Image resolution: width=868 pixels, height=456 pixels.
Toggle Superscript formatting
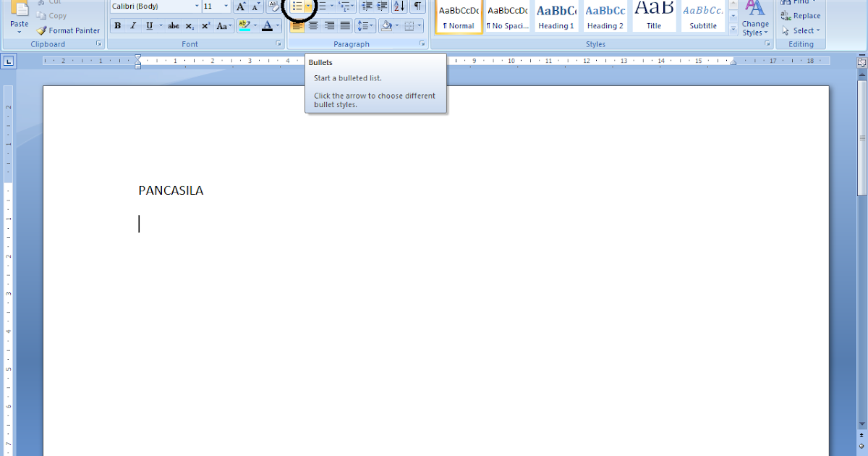(205, 26)
